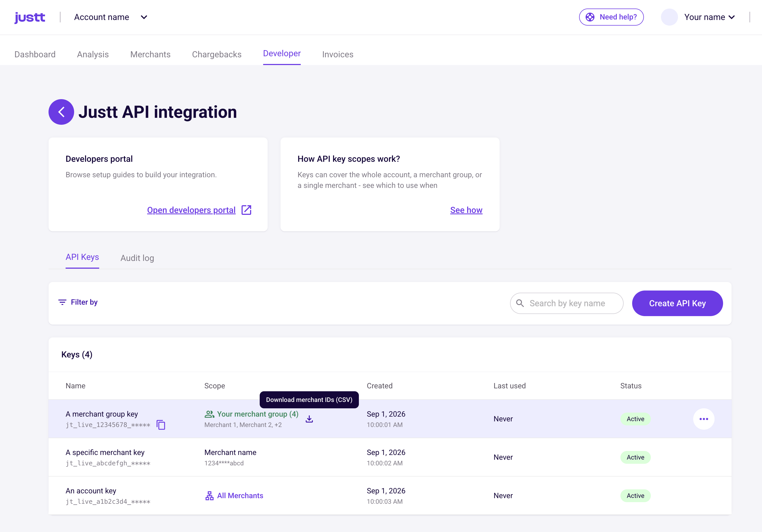This screenshot has height=532, width=762.
Task: Open the Chargebacks navigation tab
Action: tap(217, 54)
